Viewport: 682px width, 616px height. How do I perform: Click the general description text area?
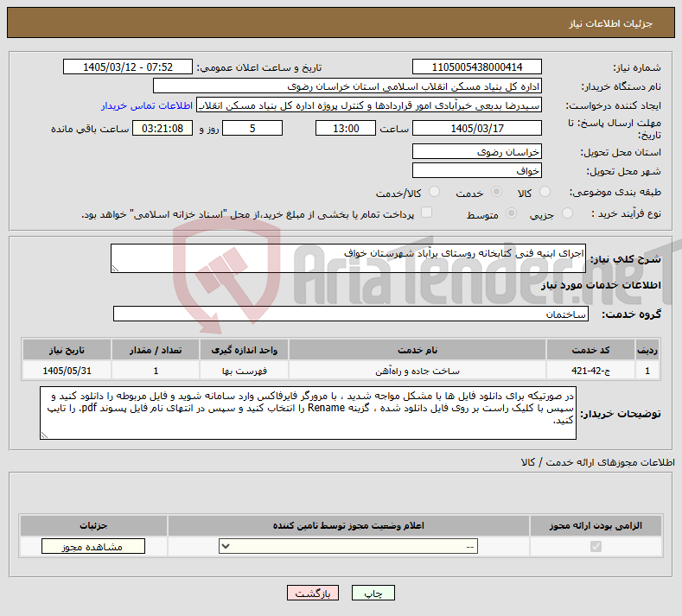[348, 258]
